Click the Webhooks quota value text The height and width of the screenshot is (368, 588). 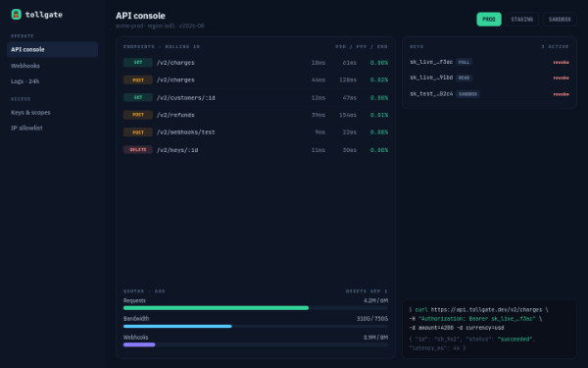pyautogui.click(x=375, y=338)
